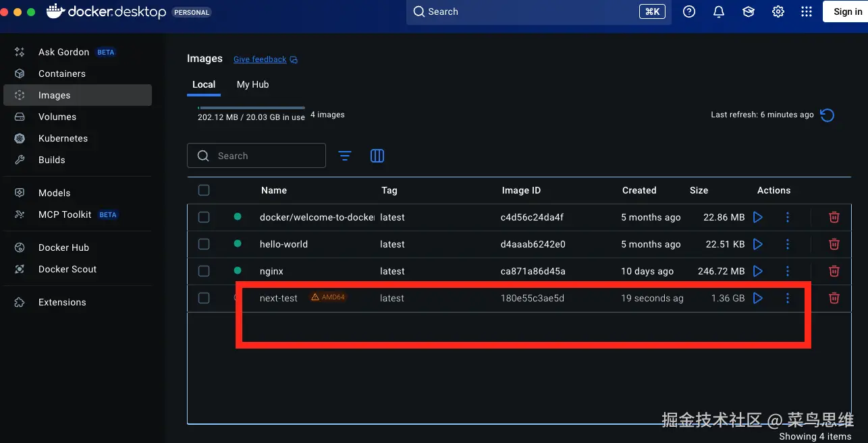Viewport: 868px width, 443px height.
Task: Open more actions for docker/welcome-to-docker
Action: (788, 217)
